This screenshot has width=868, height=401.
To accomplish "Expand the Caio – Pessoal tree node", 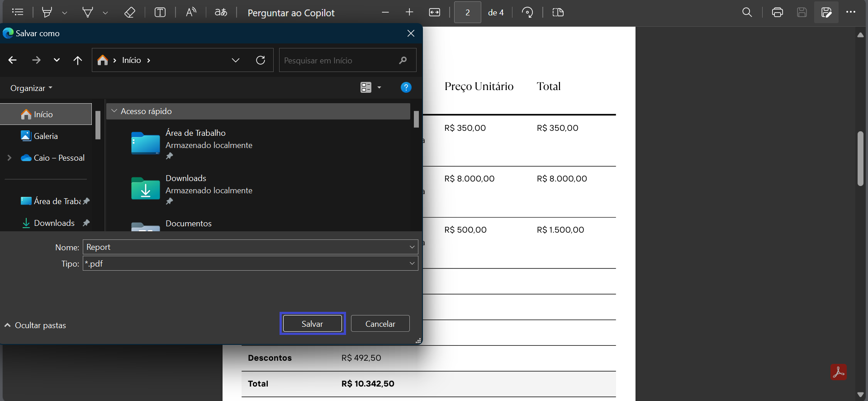I will pyautogui.click(x=9, y=158).
